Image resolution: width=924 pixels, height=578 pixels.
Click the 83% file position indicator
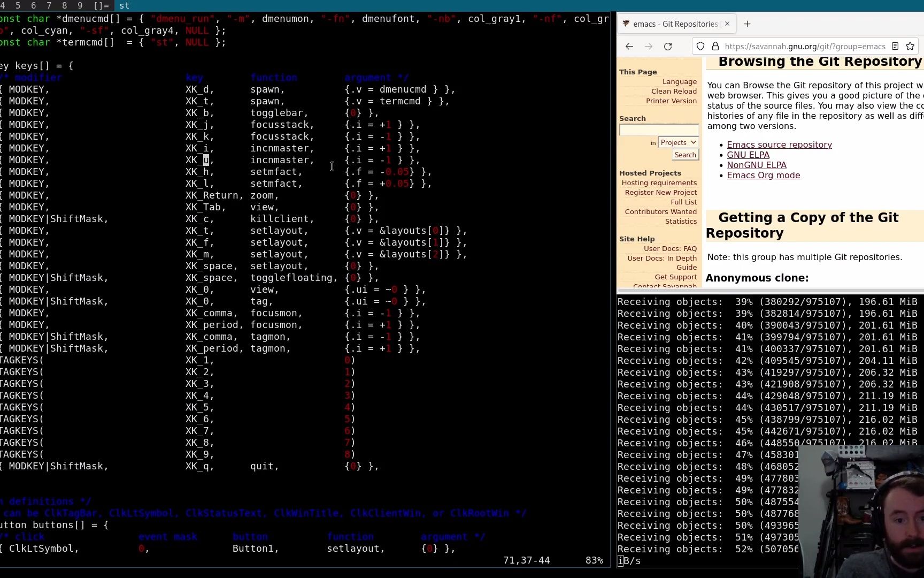tap(594, 560)
